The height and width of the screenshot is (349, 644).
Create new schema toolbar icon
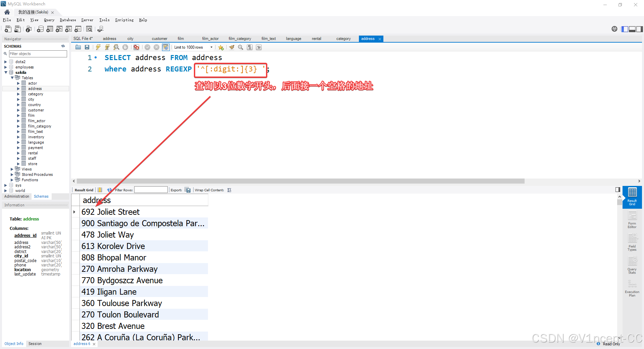(40, 29)
